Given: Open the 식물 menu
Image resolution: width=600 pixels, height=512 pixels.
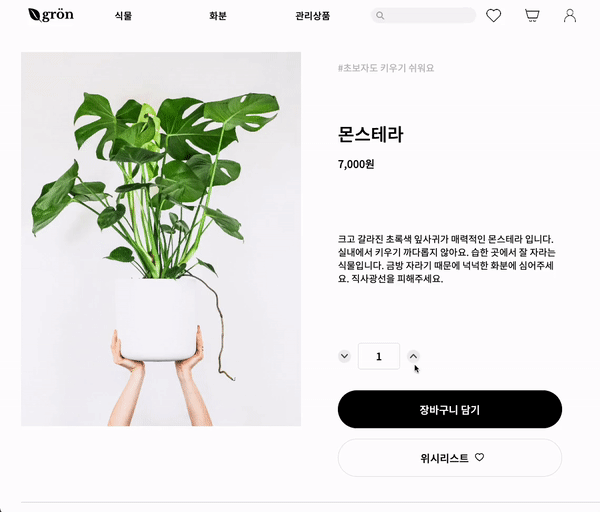Looking at the screenshot, I should tap(123, 16).
